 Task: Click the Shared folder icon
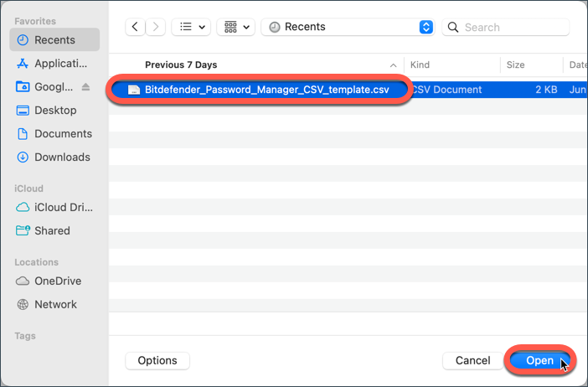pos(23,230)
